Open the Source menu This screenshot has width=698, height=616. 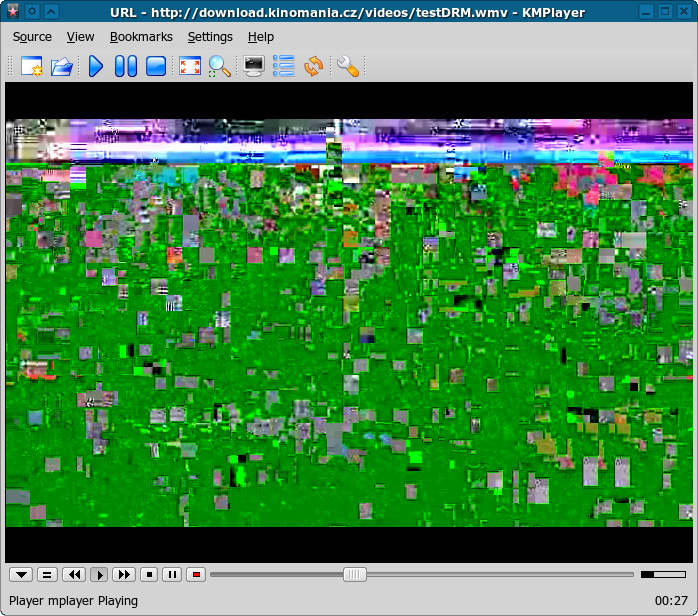click(x=32, y=37)
